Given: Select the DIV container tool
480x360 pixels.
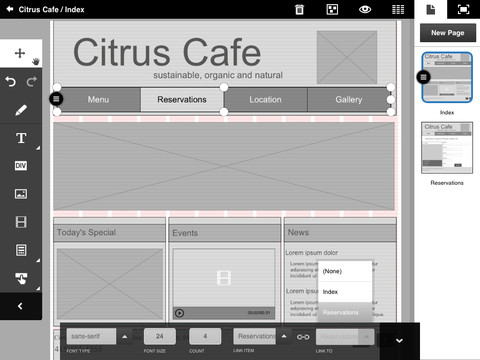Looking at the screenshot, I should point(21,166).
